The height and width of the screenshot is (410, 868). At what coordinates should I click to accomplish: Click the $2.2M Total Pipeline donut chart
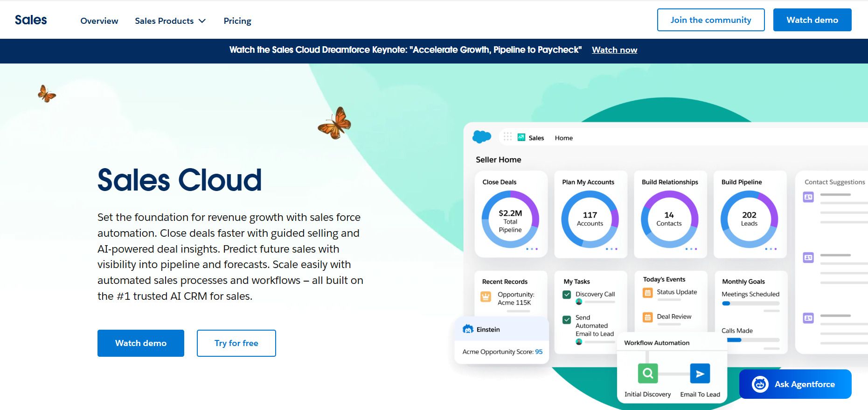pyautogui.click(x=510, y=219)
